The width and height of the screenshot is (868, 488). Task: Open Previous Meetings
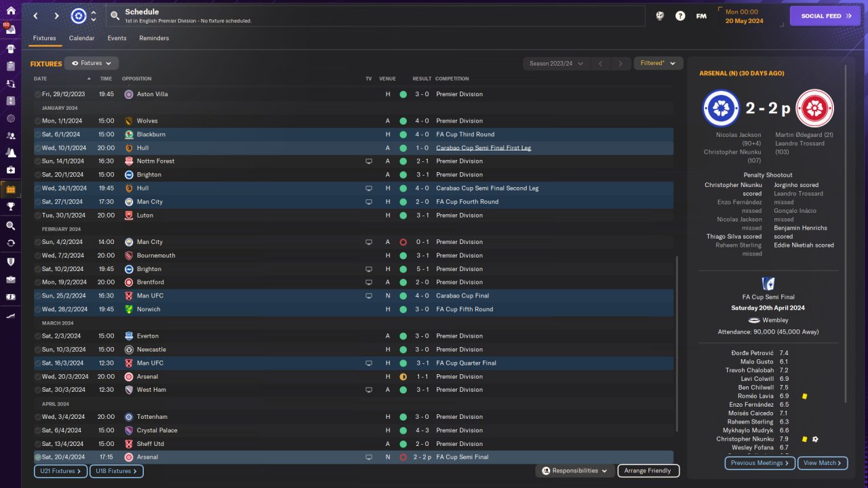pyautogui.click(x=760, y=463)
